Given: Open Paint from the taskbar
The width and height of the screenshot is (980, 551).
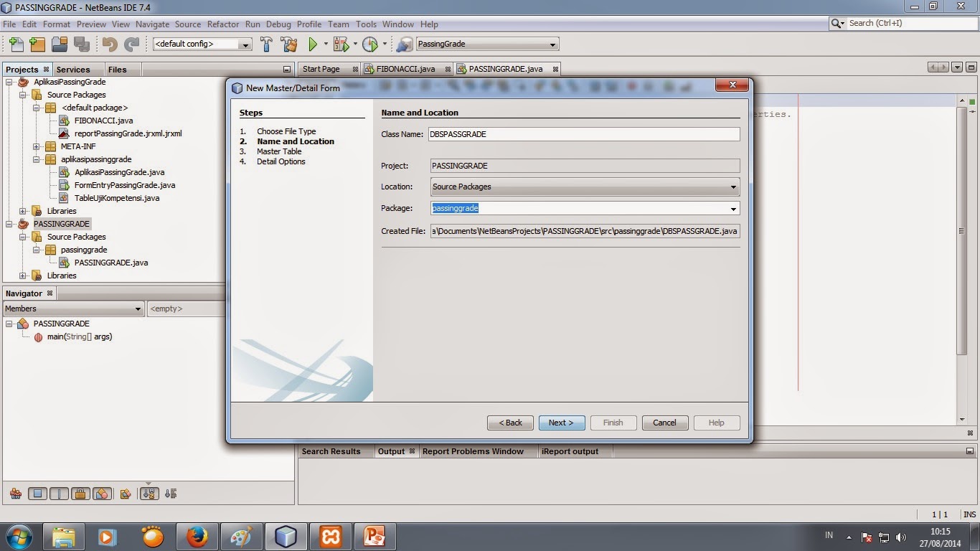Looking at the screenshot, I should pyautogui.click(x=241, y=537).
